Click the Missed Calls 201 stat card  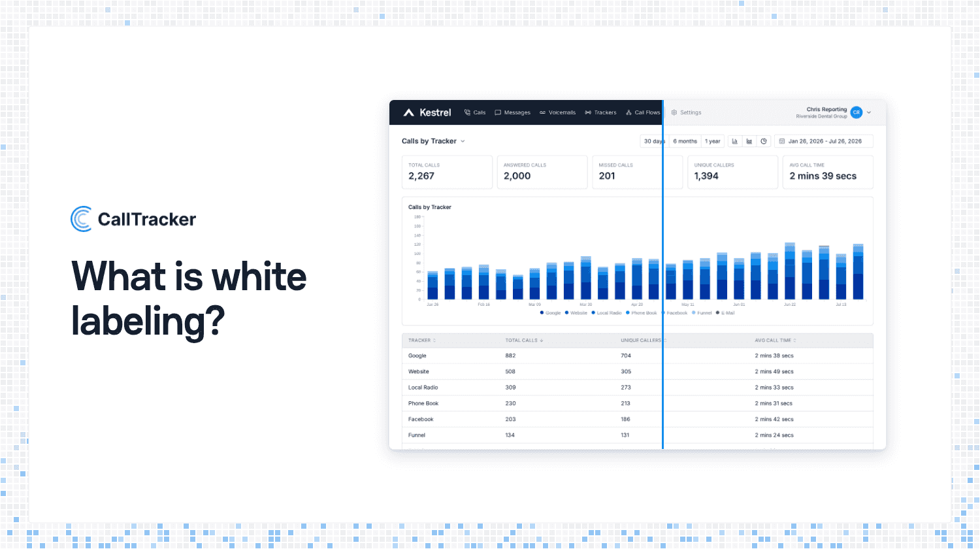(x=638, y=172)
